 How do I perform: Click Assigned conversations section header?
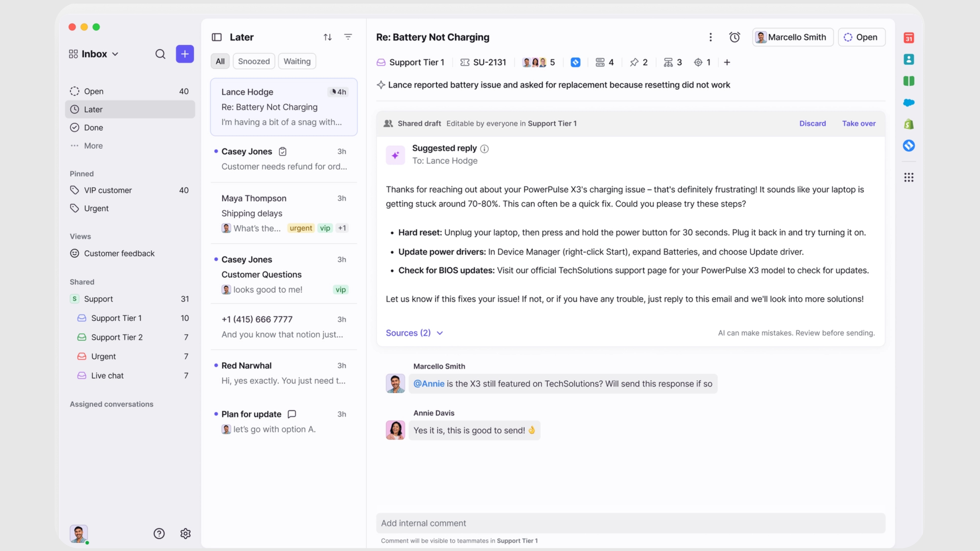point(111,404)
